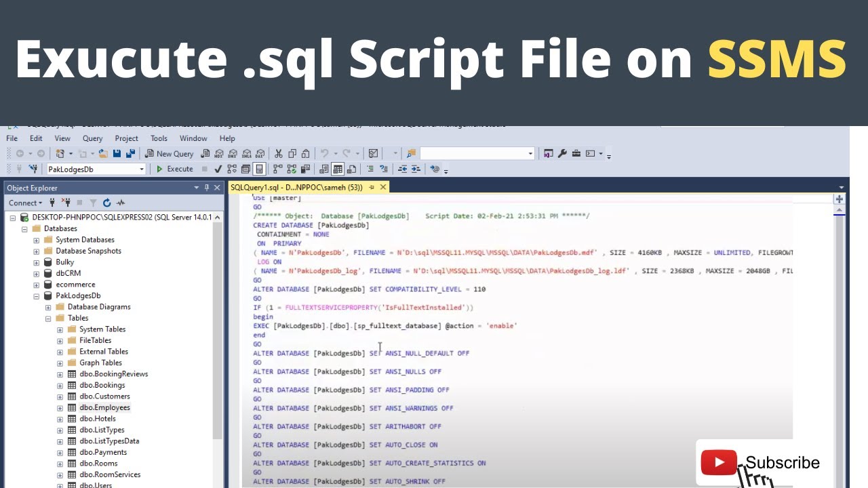
Task: Click the Activity Monitor icon in Object Explorer
Action: pyautogui.click(x=121, y=203)
